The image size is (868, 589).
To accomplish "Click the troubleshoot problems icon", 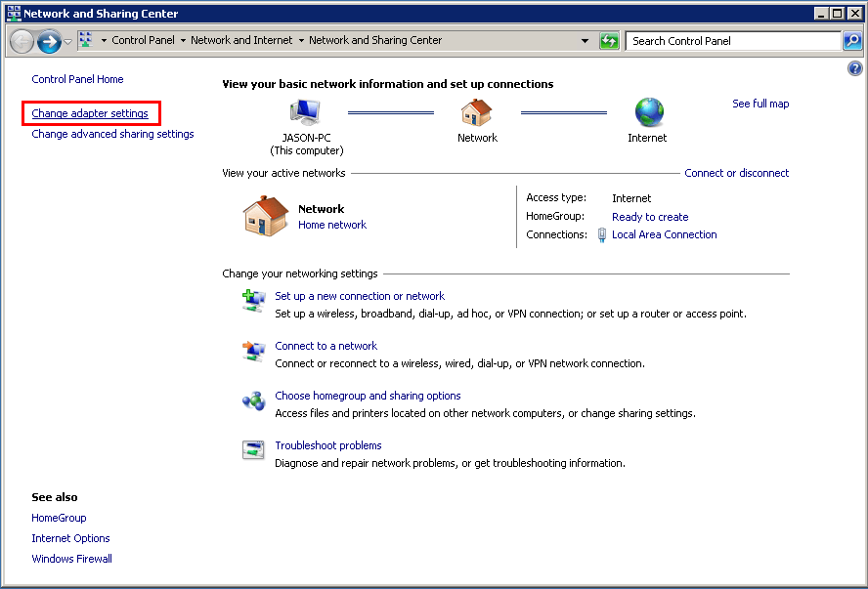I will [x=253, y=450].
